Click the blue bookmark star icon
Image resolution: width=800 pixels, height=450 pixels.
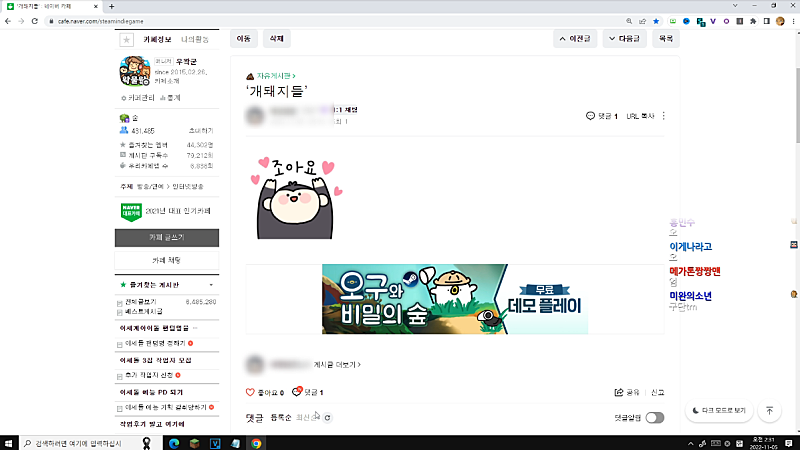pyautogui.click(x=656, y=21)
